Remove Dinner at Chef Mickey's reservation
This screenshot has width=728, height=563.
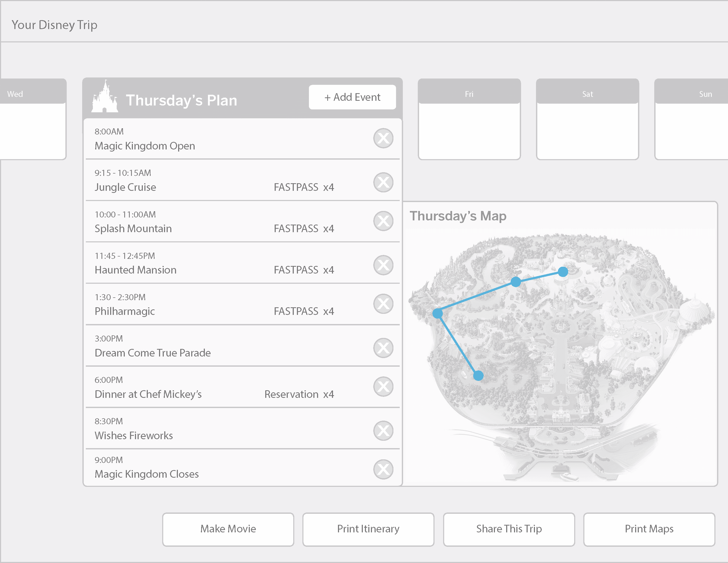[x=383, y=387]
